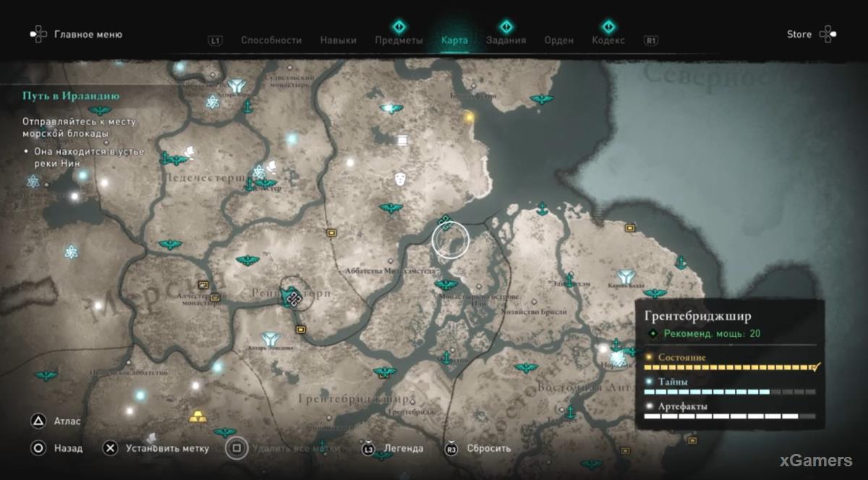Viewport: 868px width, 480px height.
Task: Click the Store D-pad icon
Action: click(827, 34)
